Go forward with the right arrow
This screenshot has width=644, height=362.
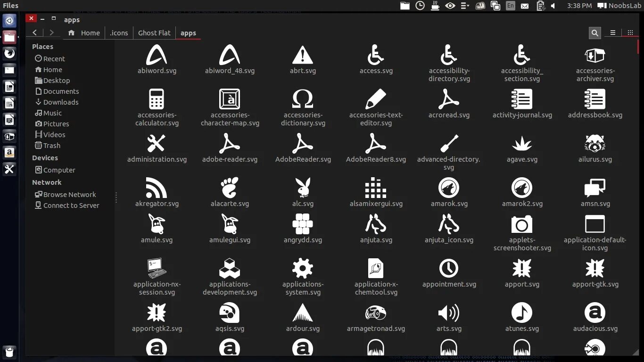coord(51,33)
